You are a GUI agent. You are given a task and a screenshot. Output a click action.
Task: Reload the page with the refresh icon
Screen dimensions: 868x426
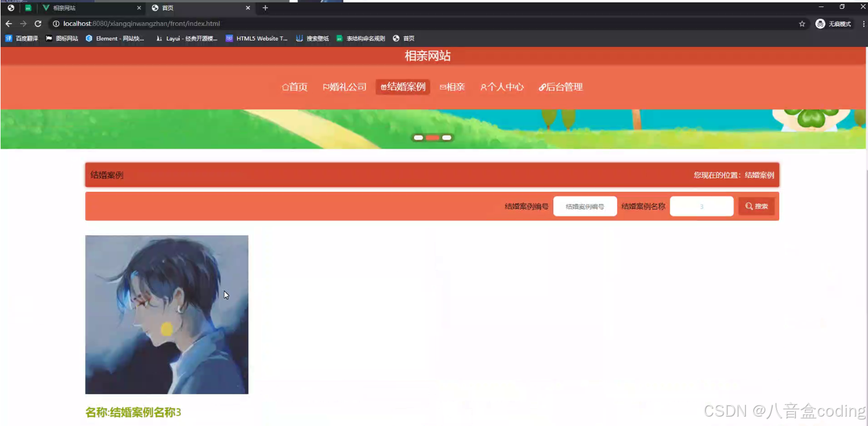pyautogui.click(x=38, y=24)
